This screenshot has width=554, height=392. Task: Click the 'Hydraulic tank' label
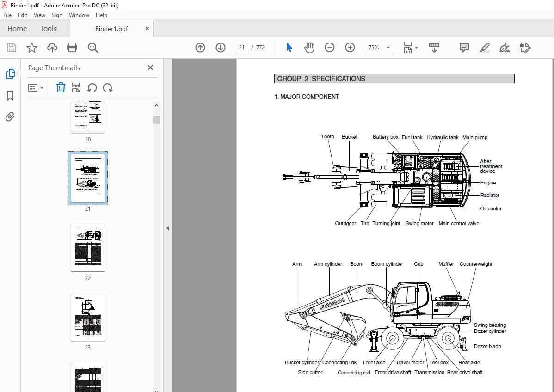[x=443, y=137]
